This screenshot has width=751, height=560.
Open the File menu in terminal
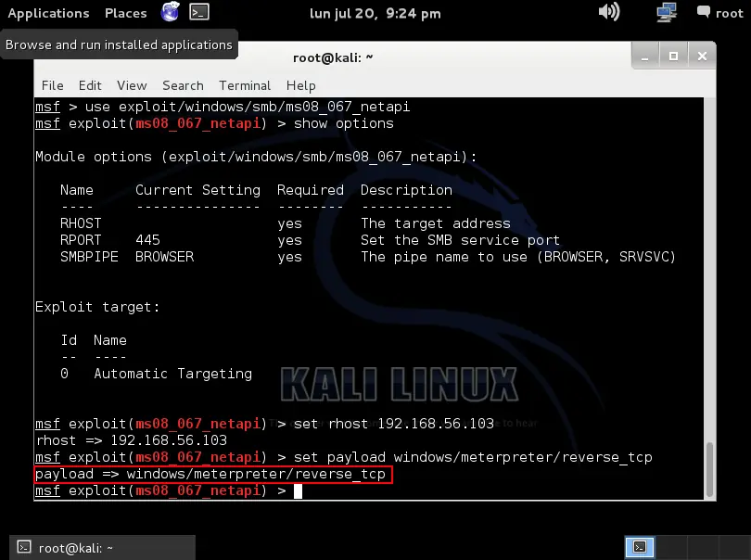(x=52, y=85)
